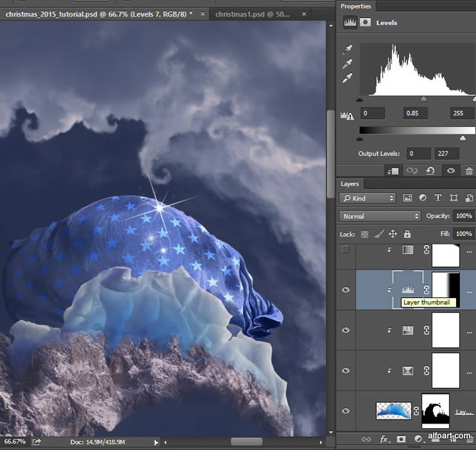Filter layers by type (T) icon
476x450 pixels.
438,198
